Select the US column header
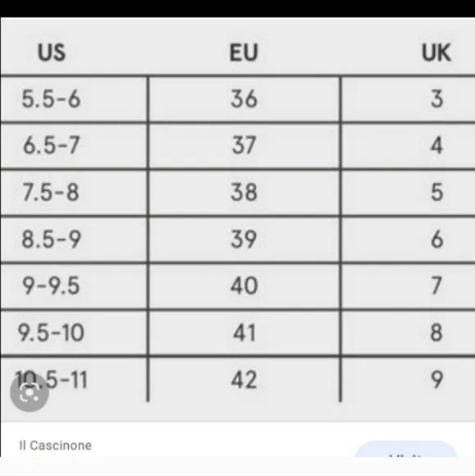The width and height of the screenshot is (475, 476). tap(52, 53)
